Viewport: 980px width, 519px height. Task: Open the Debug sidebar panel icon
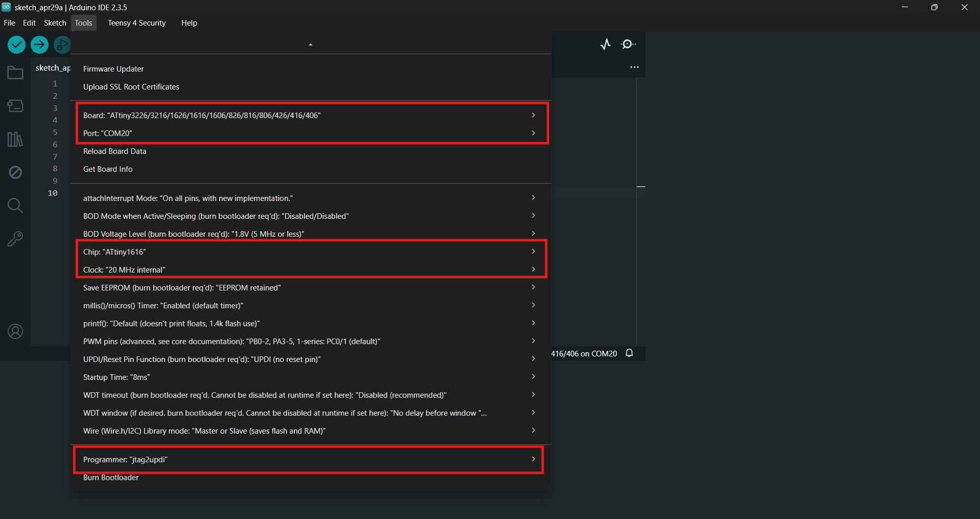(15, 172)
